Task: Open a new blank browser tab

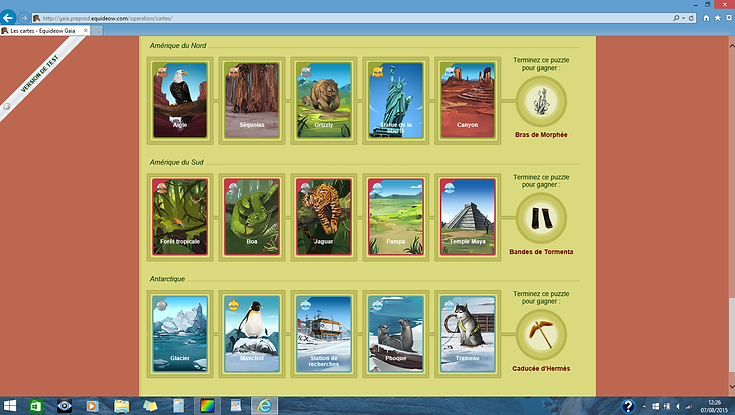Action: [97, 30]
